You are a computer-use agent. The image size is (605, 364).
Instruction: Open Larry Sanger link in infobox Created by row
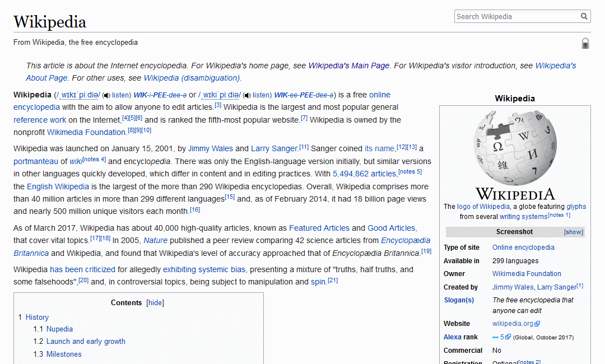[x=557, y=287]
